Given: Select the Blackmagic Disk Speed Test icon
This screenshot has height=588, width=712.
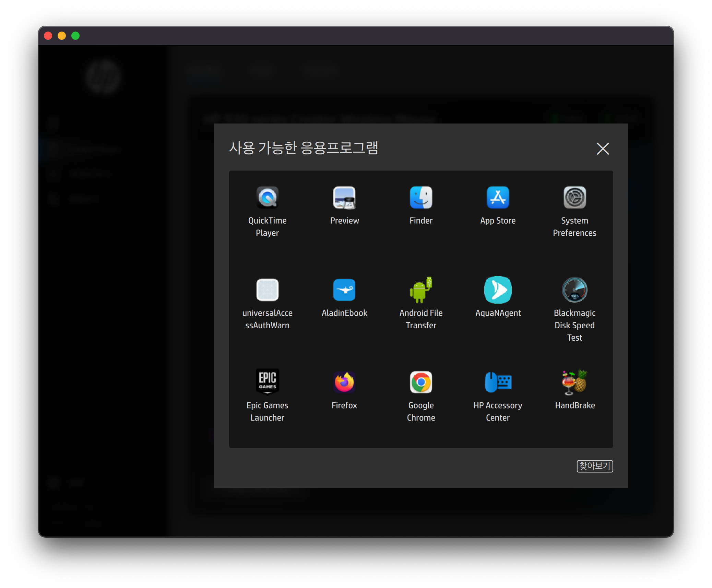Looking at the screenshot, I should (x=574, y=290).
